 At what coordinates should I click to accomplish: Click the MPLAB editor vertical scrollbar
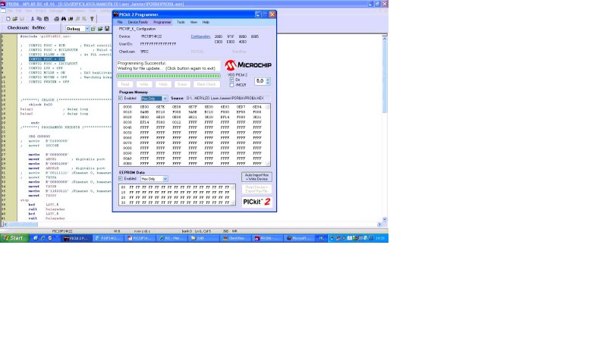point(385,127)
